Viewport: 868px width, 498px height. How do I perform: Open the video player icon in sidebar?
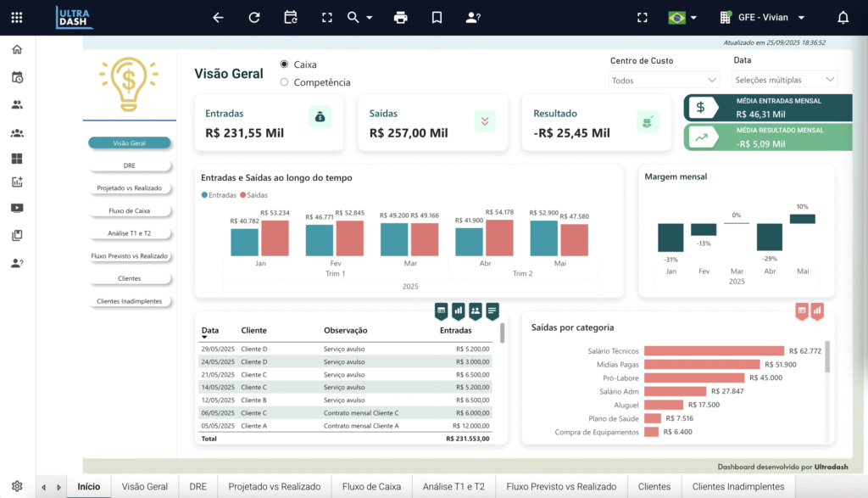[x=17, y=208]
